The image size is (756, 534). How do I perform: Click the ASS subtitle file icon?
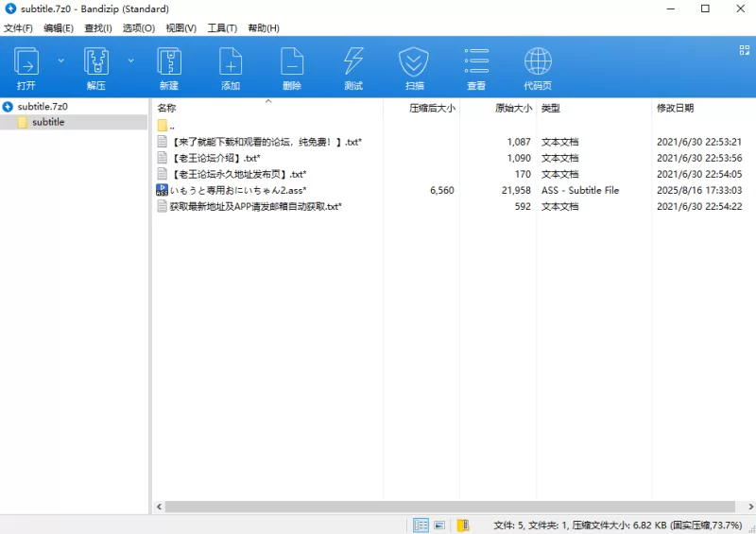[162, 190]
